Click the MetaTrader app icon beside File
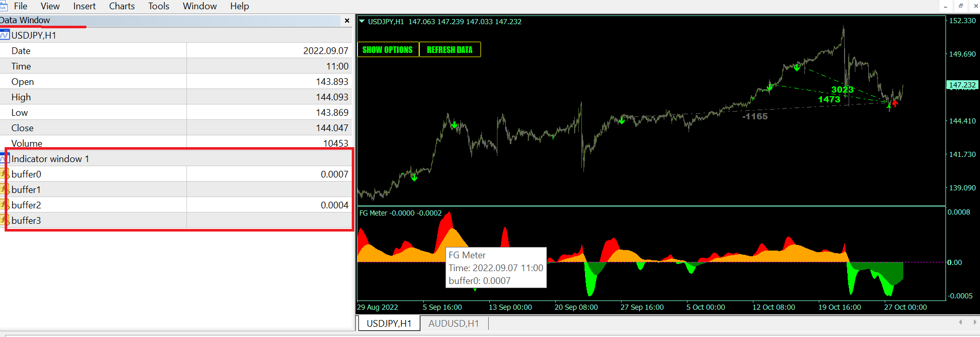Image resolution: width=980 pixels, height=337 pixels. (3, 6)
